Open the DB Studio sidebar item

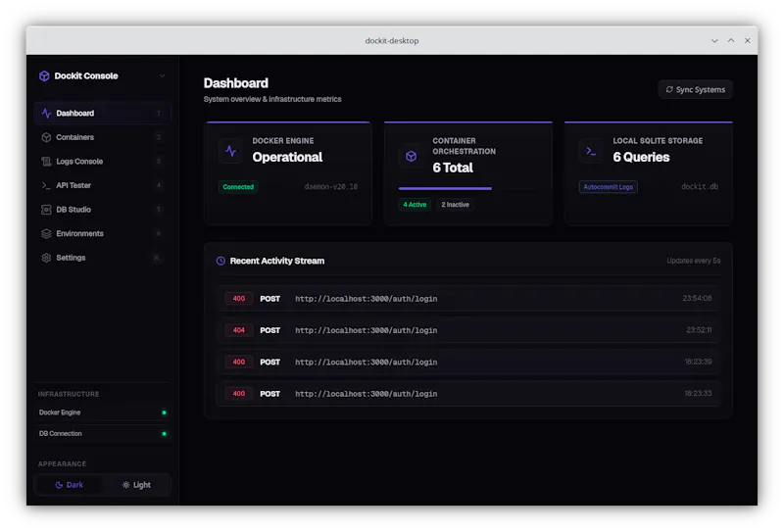point(102,210)
